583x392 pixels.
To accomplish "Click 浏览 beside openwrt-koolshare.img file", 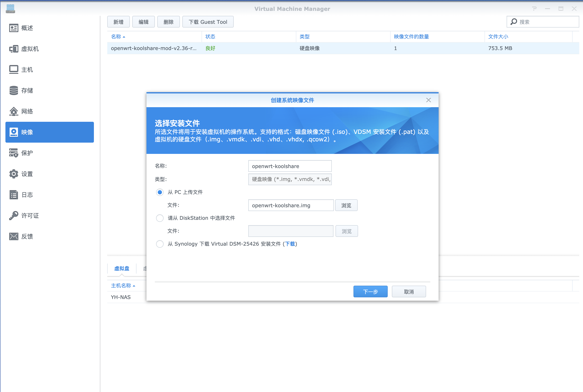I will click(346, 205).
